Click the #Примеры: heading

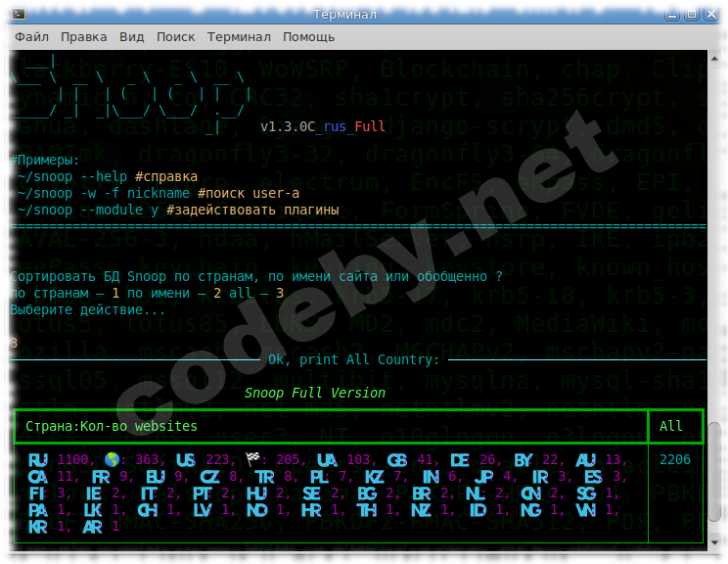(45, 160)
